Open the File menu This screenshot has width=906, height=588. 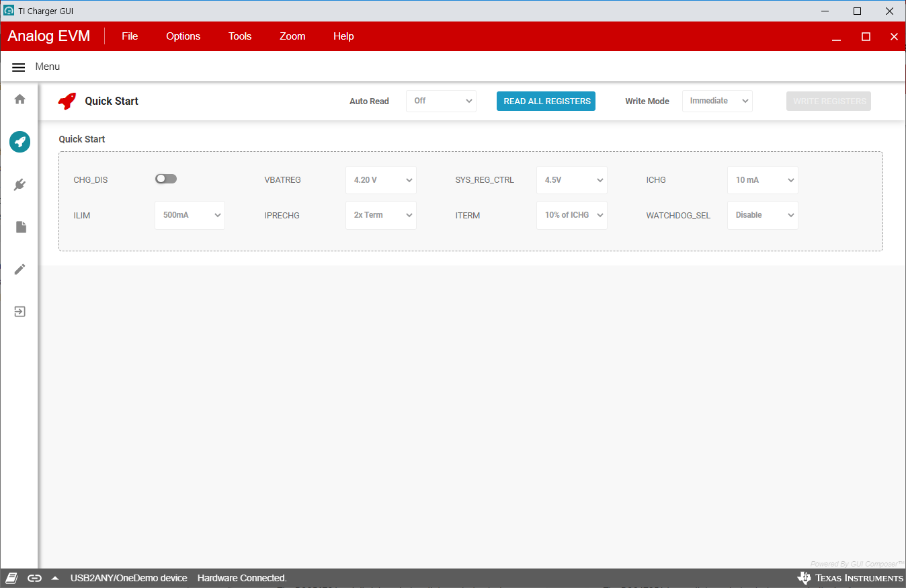[x=130, y=36]
